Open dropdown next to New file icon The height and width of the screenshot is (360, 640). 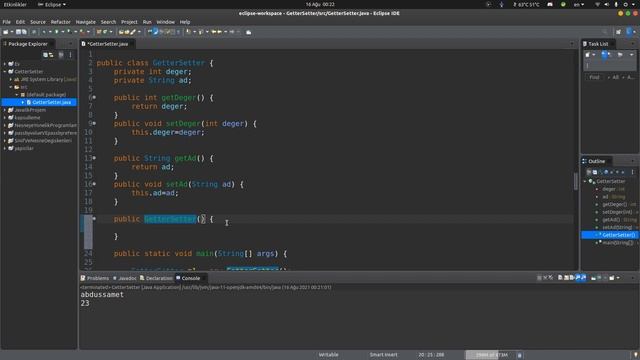pos(11,32)
